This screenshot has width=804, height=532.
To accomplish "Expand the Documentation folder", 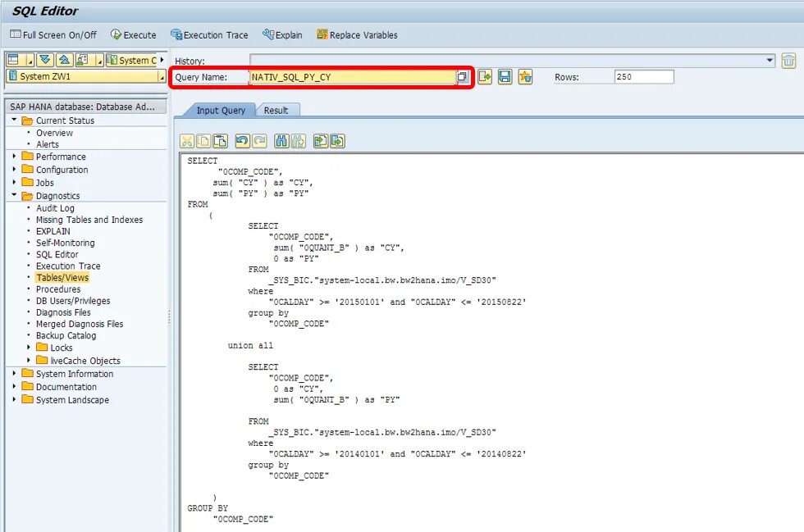I will 14,386.
